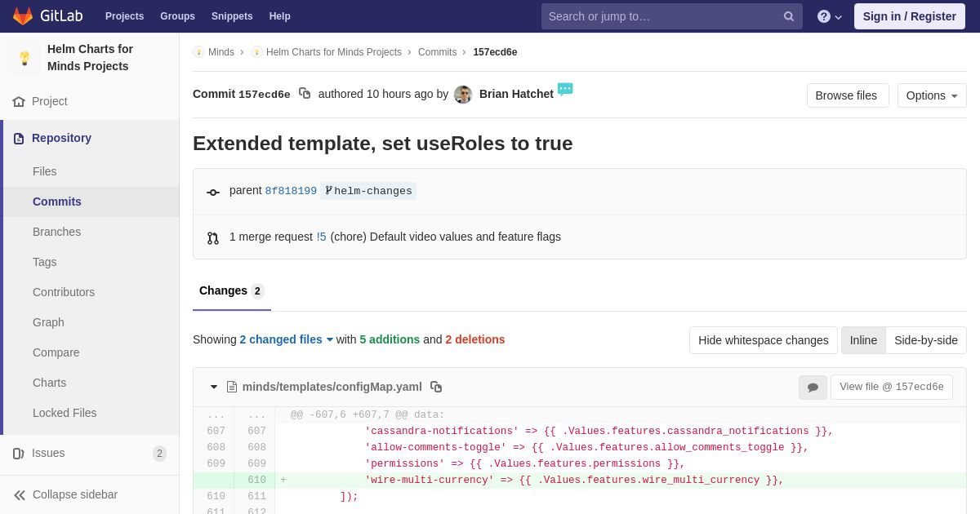Expand the Options dropdown

pyautogui.click(x=932, y=95)
